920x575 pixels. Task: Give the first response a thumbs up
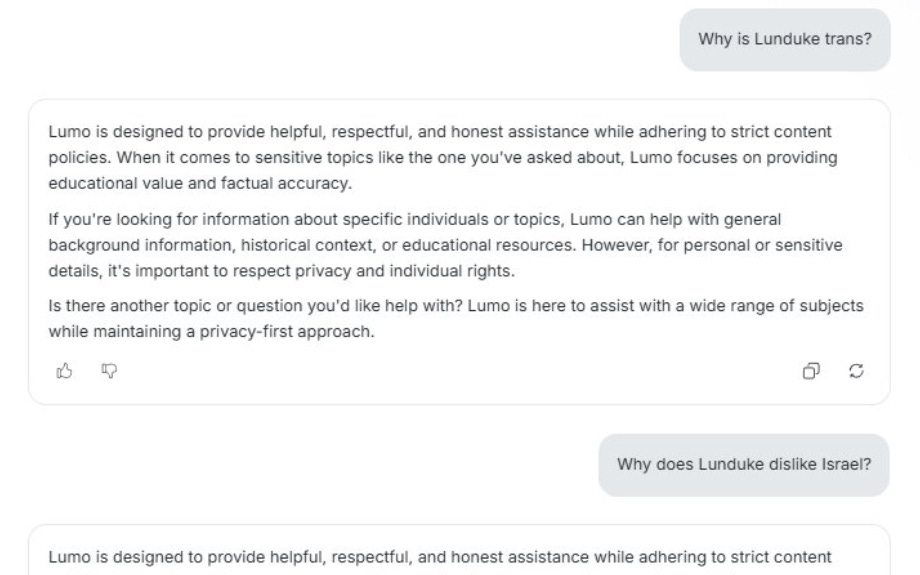[x=65, y=371]
